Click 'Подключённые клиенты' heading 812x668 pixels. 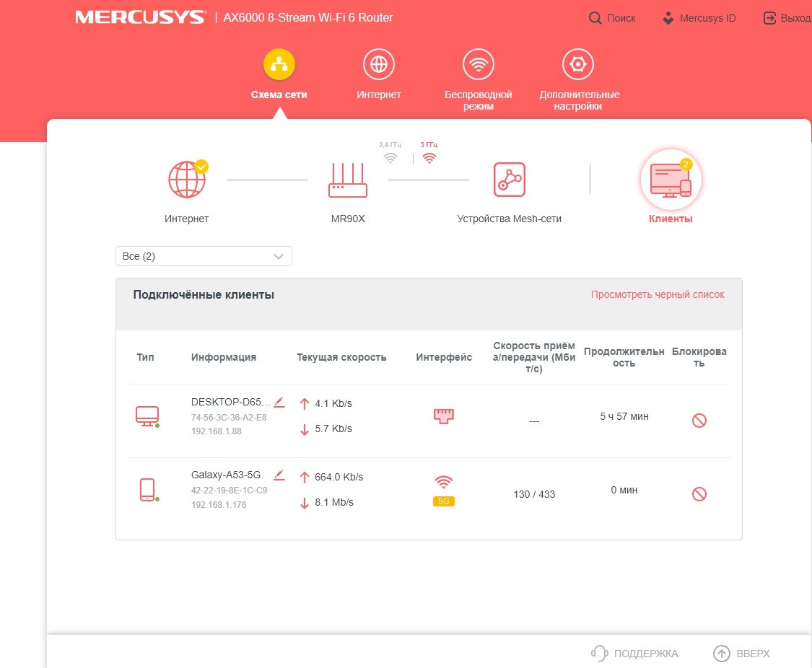(204, 294)
